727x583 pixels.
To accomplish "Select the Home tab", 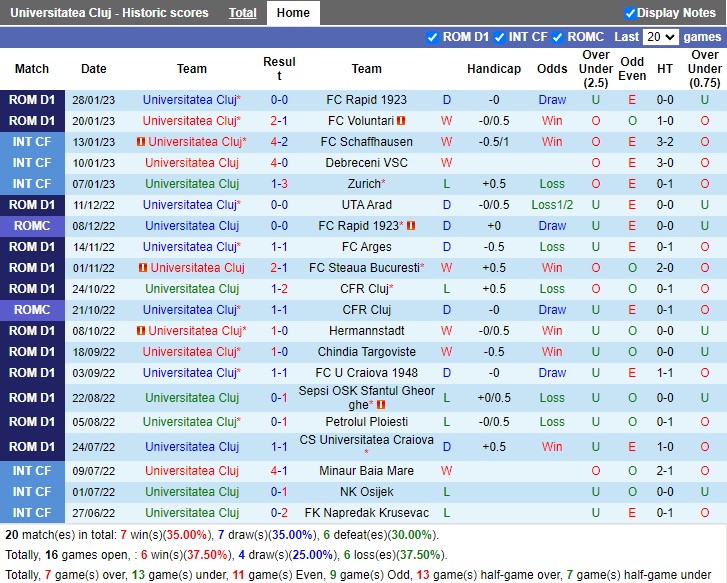I will 293,13.
